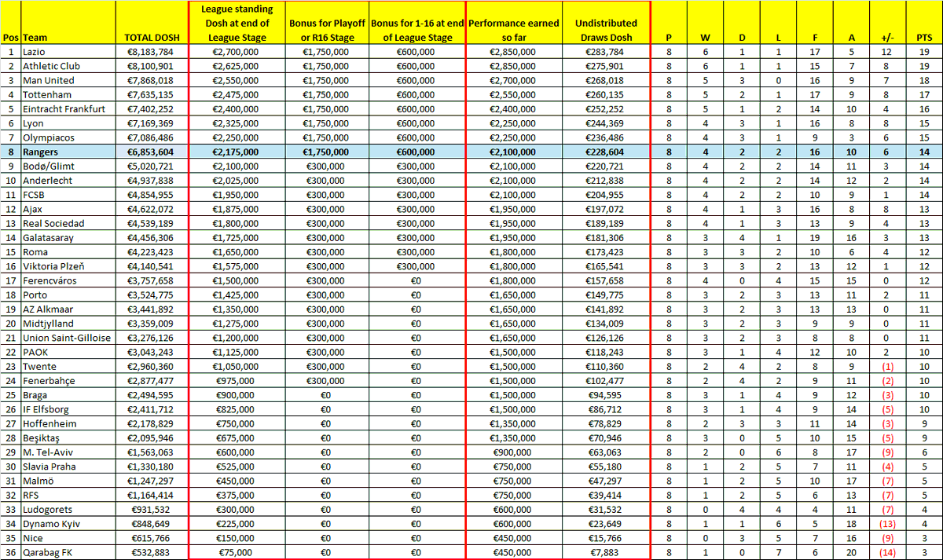The height and width of the screenshot is (560, 943).
Task: Select the Lyon team cell
Action: 68,123
